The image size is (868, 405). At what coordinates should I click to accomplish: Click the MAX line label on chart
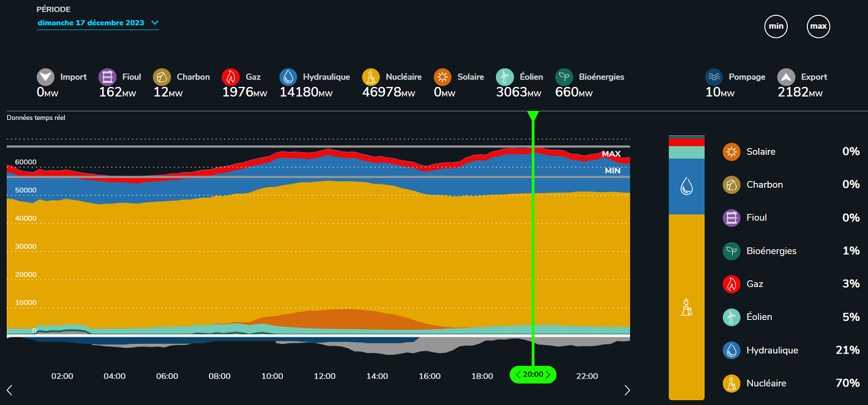[x=611, y=154]
